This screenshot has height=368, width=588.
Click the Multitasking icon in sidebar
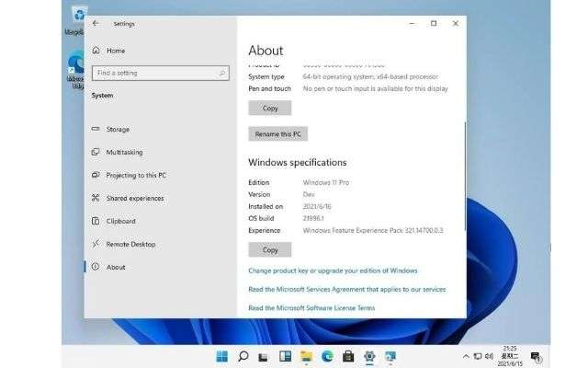point(96,152)
